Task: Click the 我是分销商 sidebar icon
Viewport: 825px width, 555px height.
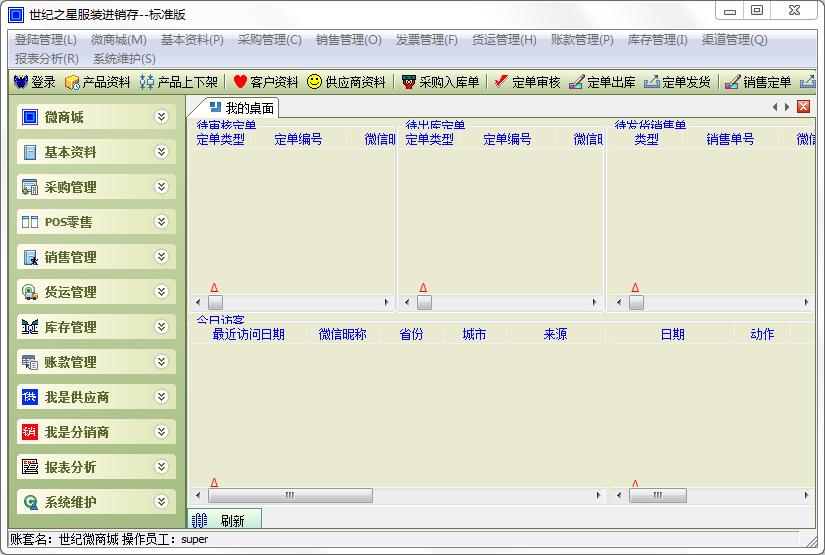Action: pyautogui.click(x=30, y=432)
